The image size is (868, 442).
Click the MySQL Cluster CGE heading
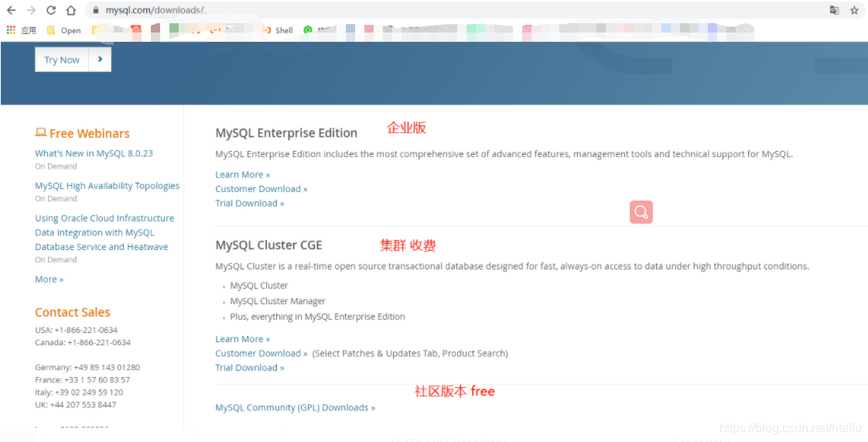click(x=268, y=245)
